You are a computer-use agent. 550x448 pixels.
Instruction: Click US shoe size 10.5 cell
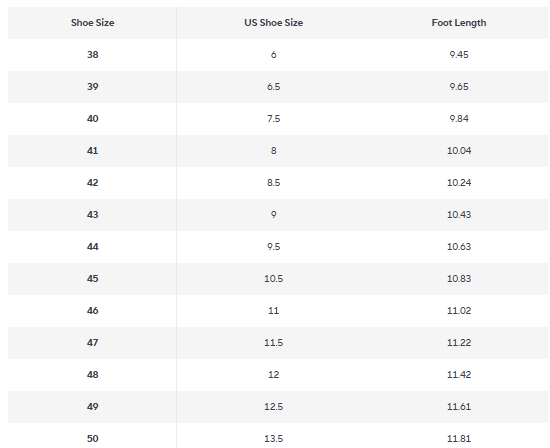coord(274,279)
